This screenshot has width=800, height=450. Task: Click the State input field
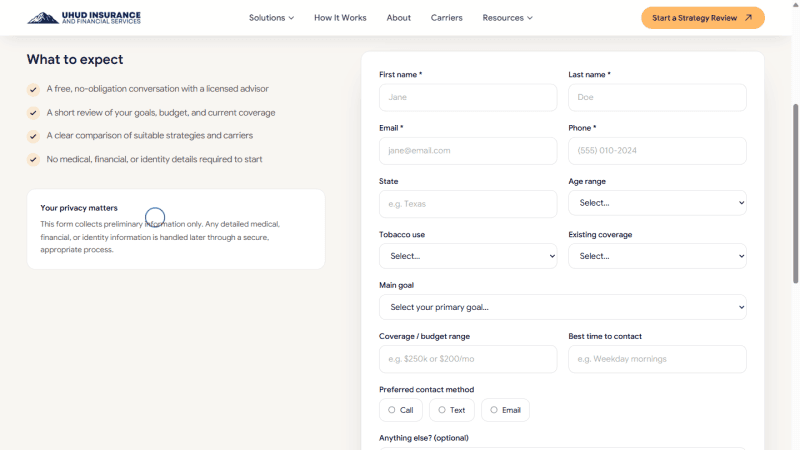pyautogui.click(x=468, y=204)
